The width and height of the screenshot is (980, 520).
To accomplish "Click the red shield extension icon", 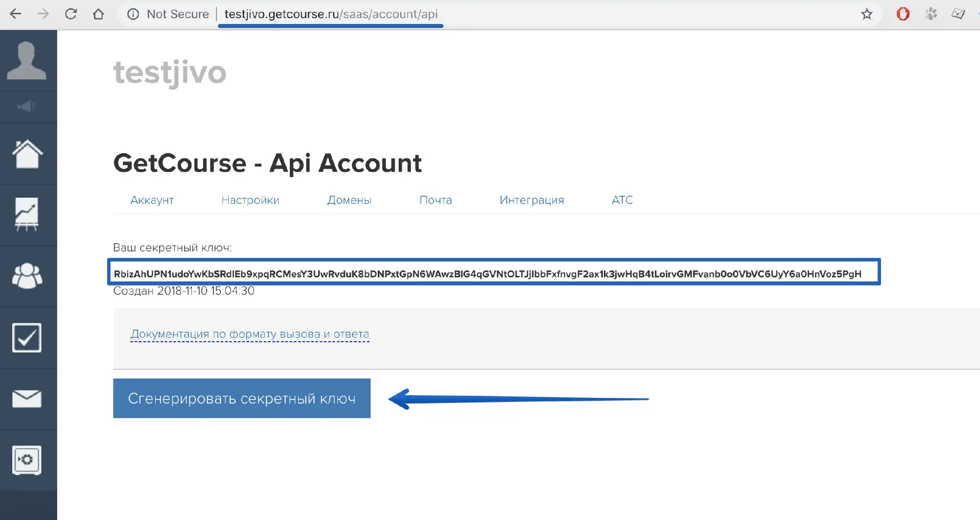I will coord(903,14).
